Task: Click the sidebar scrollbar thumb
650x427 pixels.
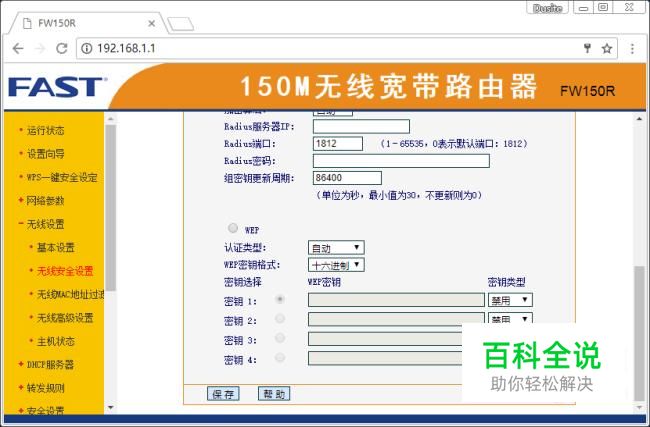Action: click(x=110, y=207)
